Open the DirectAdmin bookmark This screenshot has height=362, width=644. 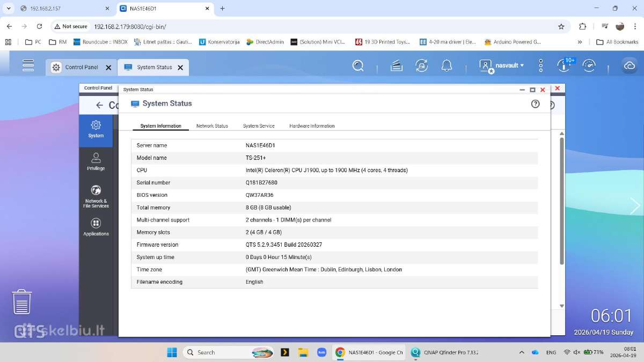coord(265,42)
